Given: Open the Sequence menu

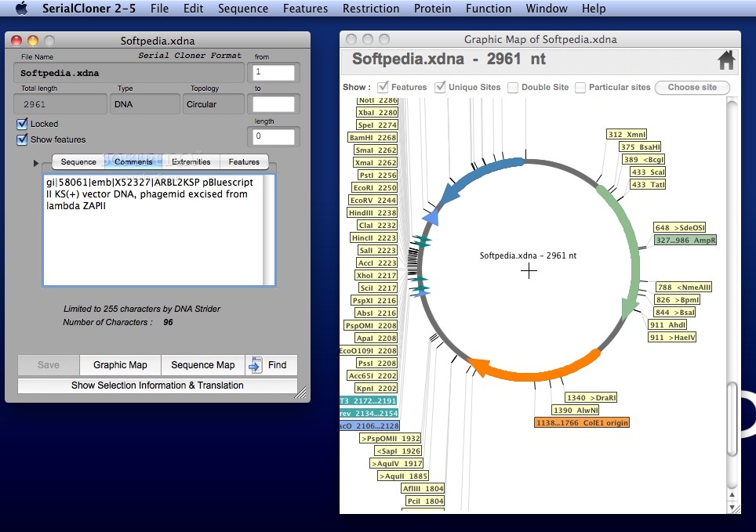Looking at the screenshot, I should 243,8.
